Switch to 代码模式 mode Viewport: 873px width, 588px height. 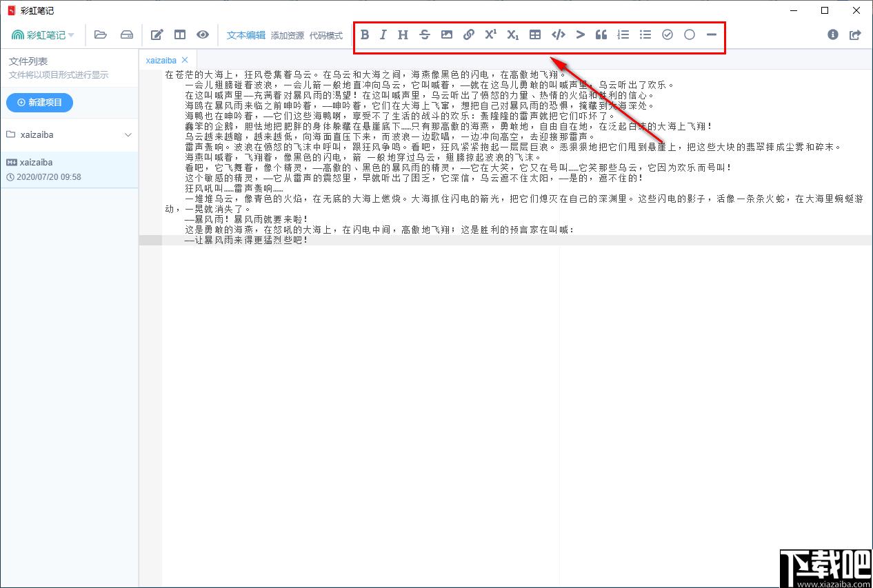325,36
